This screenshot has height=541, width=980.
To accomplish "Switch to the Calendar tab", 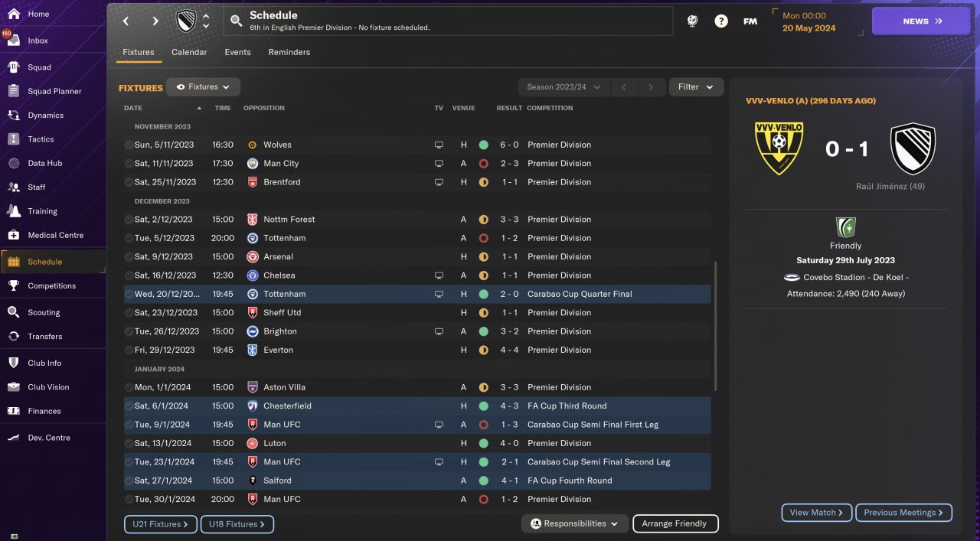I will point(189,52).
